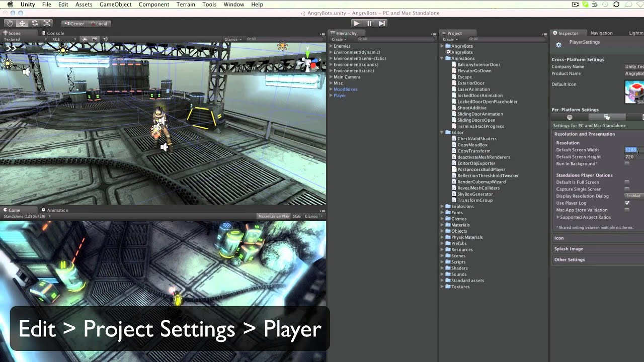Enable the Run In Background checkbox
Viewport: 644px width, 362px height.
pos(627,163)
